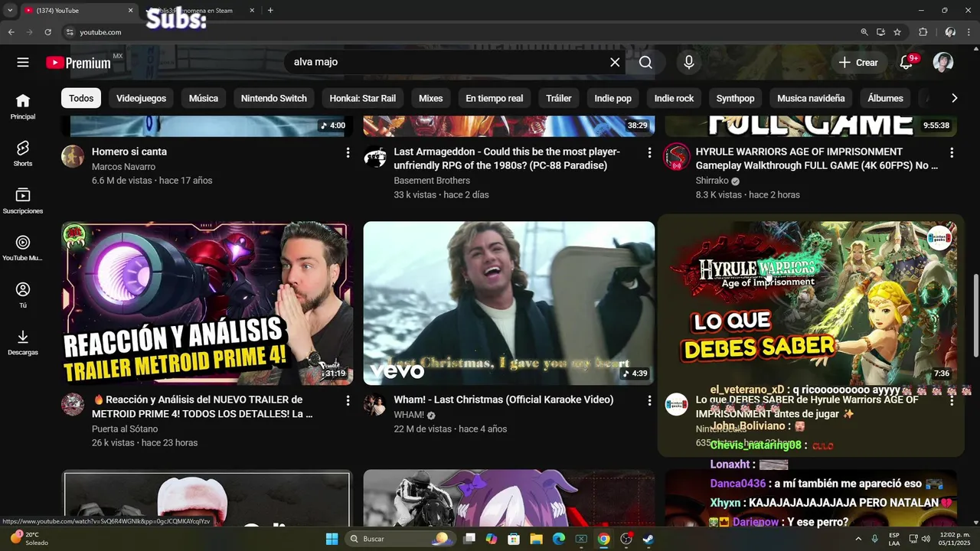Open YouTube Music in sidebar

coord(23,248)
